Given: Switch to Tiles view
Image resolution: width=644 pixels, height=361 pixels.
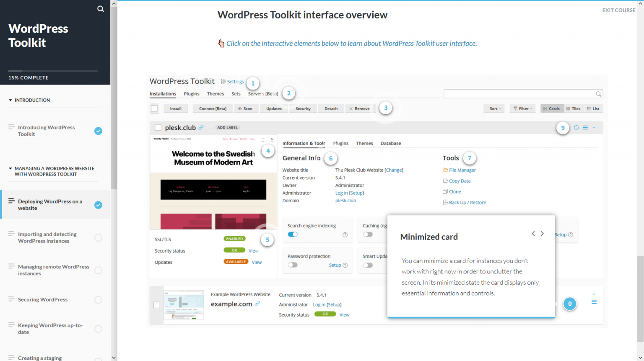Looking at the screenshot, I should click(573, 108).
